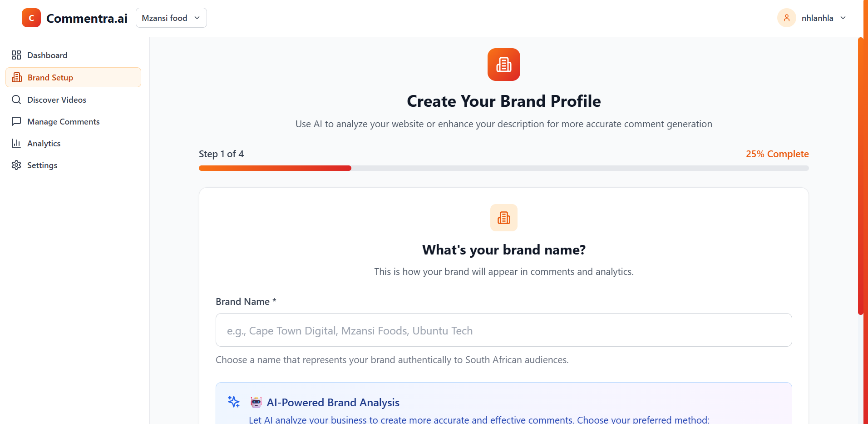Click the Discover Videos search icon
The image size is (868, 424).
[x=16, y=100]
